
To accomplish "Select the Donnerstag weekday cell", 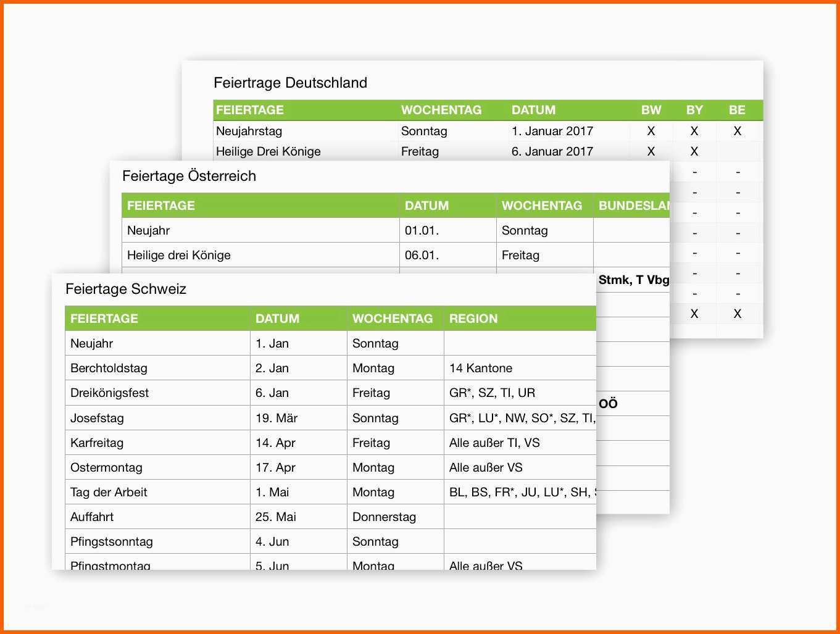I will pyautogui.click(x=396, y=517).
